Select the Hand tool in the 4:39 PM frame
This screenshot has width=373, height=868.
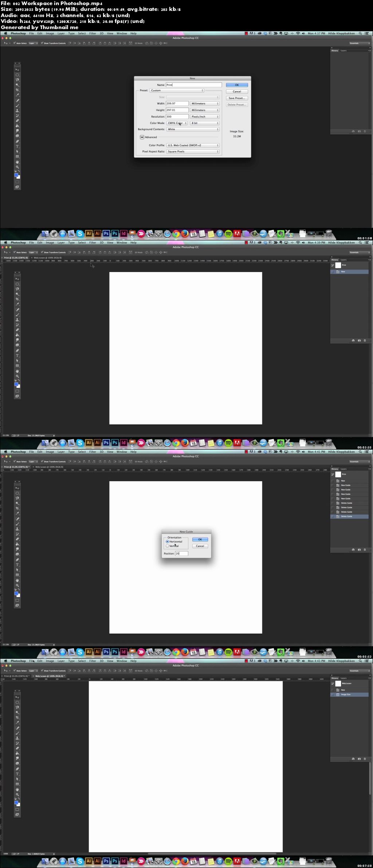pos(17,371)
